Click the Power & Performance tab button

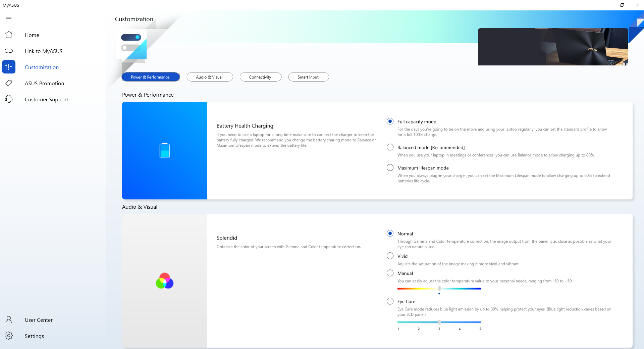pyautogui.click(x=150, y=77)
